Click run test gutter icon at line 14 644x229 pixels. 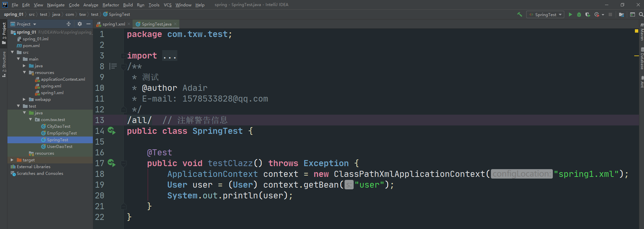coord(111,131)
